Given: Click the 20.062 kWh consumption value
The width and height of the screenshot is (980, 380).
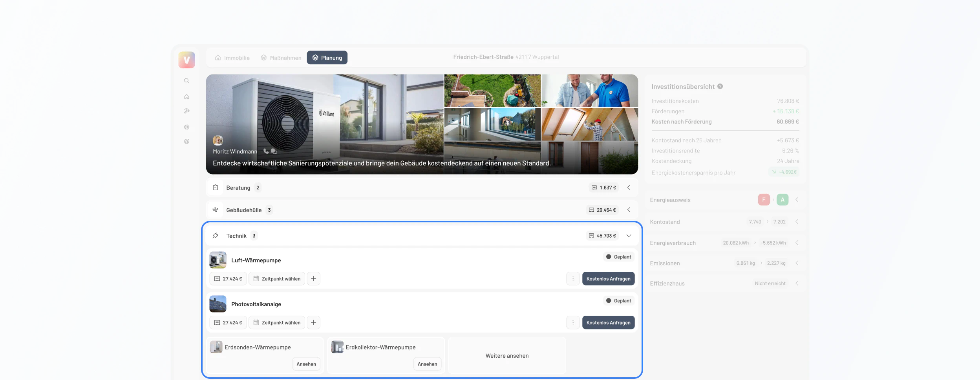Looking at the screenshot, I should [736, 243].
